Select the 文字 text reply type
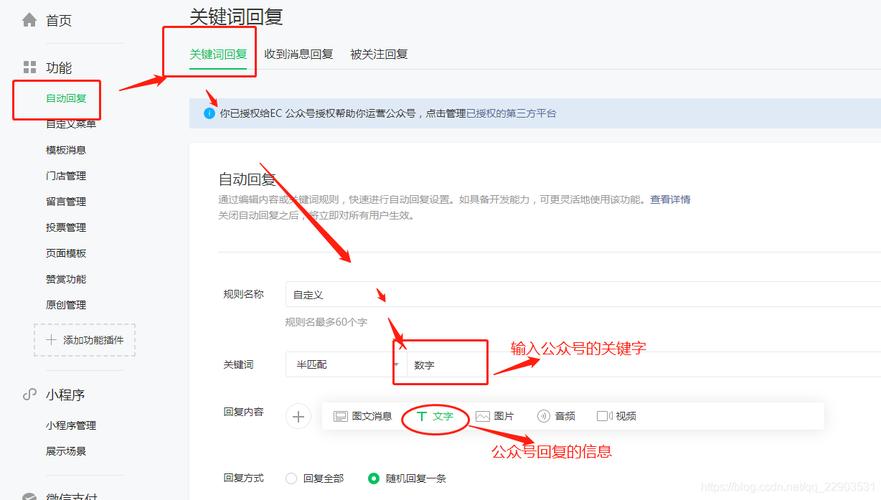This screenshot has height=500, width=881. tap(435, 416)
